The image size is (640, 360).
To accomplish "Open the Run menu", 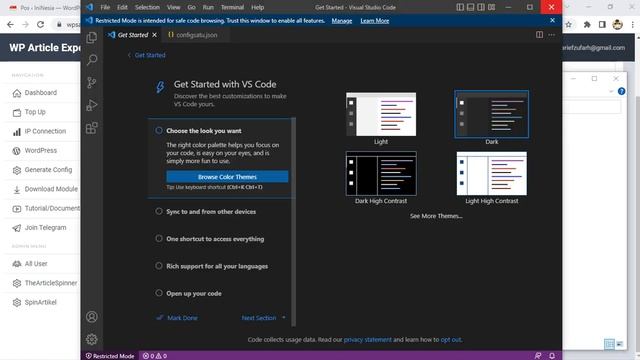I will [208, 7].
